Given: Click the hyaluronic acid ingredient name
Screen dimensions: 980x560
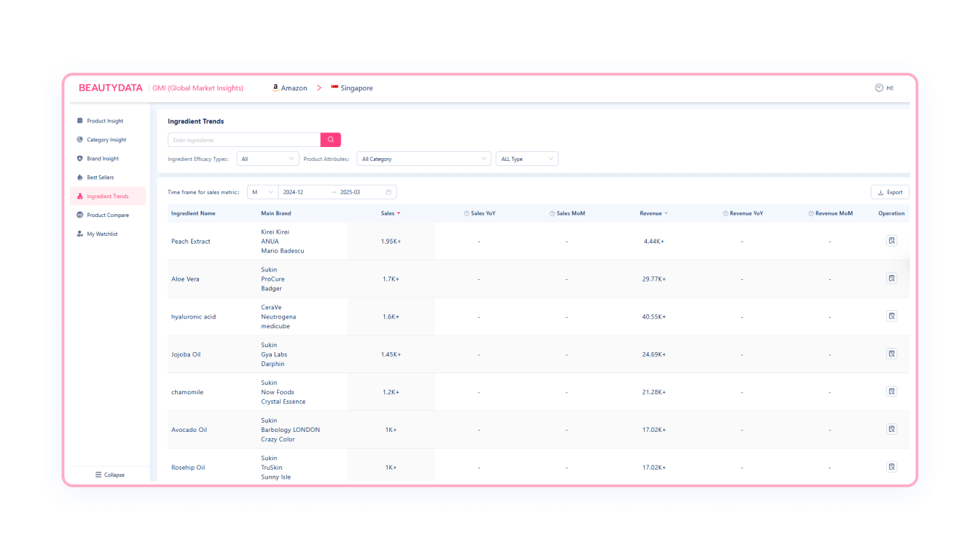Looking at the screenshot, I should click(194, 317).
